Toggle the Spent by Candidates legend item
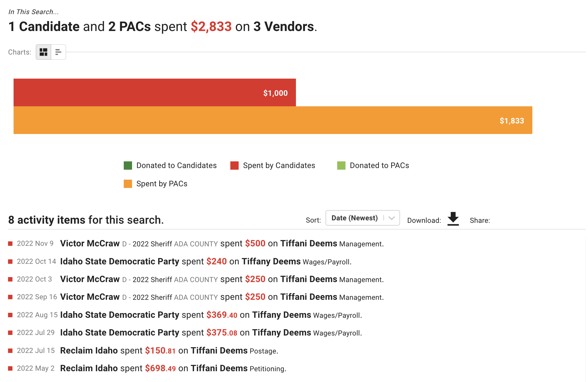This screenshot has width=588, height=382. click(273, 166)
